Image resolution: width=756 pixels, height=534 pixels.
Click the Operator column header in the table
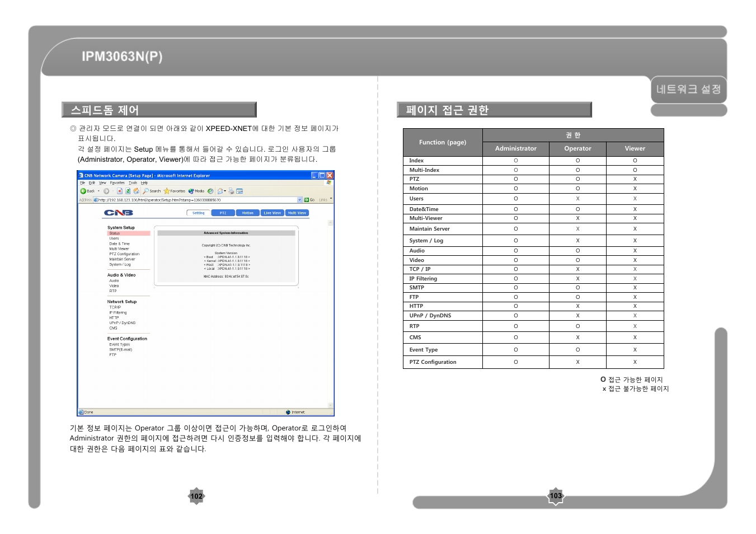[577, 148]
